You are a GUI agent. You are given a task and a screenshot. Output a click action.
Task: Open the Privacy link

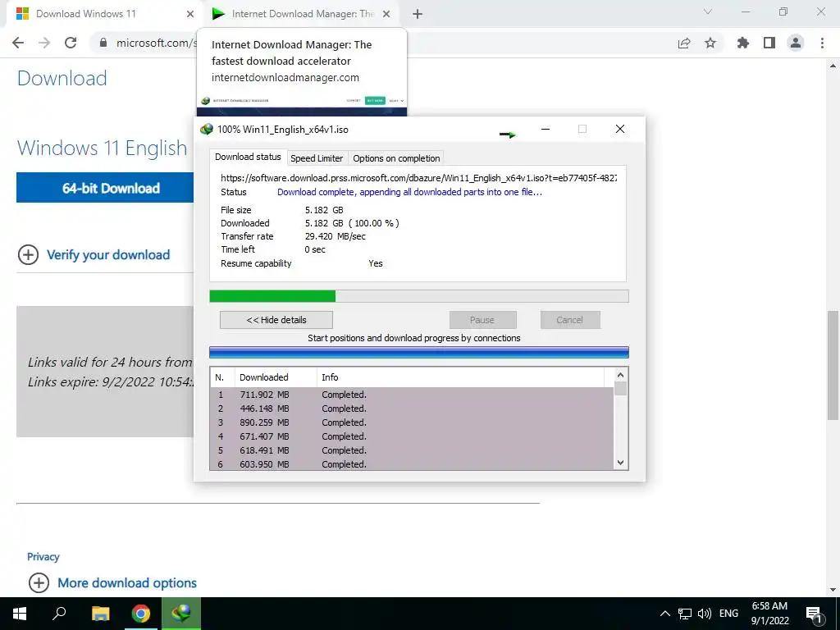(43, 557)
